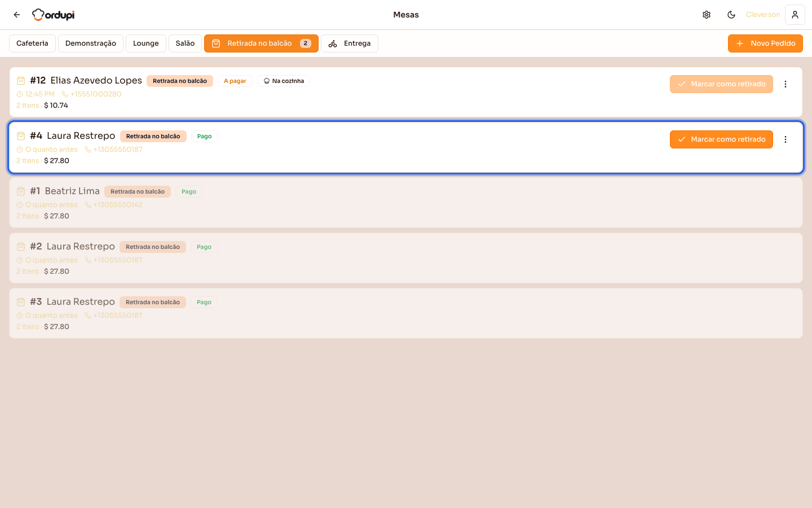Click the 12:45 PM time on order #12
The height and width of the screenshot is (508, 812).
[40, 94]
